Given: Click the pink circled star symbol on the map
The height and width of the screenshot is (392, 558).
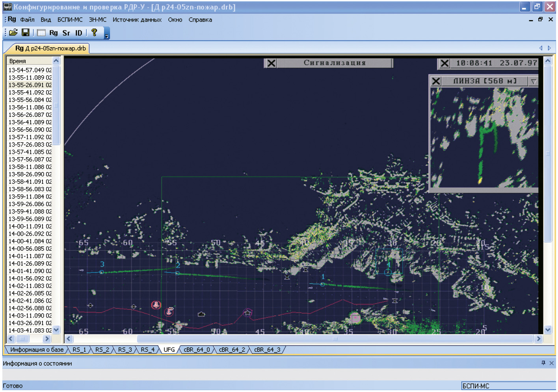Looking at the screenshot, I should (x=247, y=313).
